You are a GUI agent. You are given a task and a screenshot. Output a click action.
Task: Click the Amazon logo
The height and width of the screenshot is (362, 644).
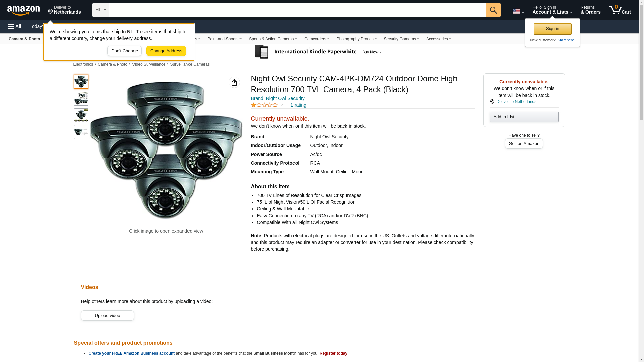pyautogui.click(x=23, y=10)
